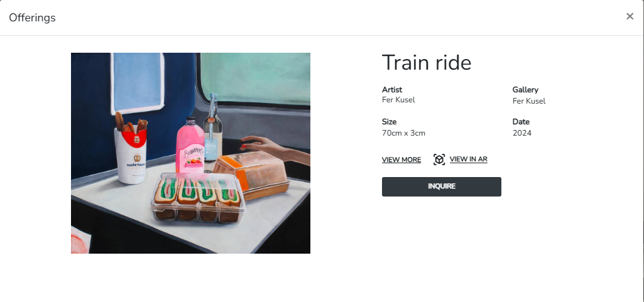Screen dimensions: 644x302
Task: Click the artist name Fer Kusel
Action: pos(398,100)
